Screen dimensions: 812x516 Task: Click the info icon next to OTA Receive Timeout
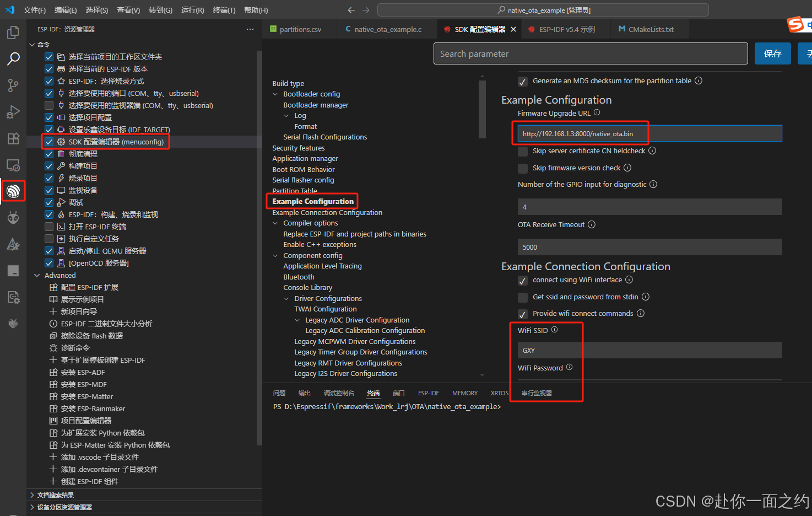point(592,224)
